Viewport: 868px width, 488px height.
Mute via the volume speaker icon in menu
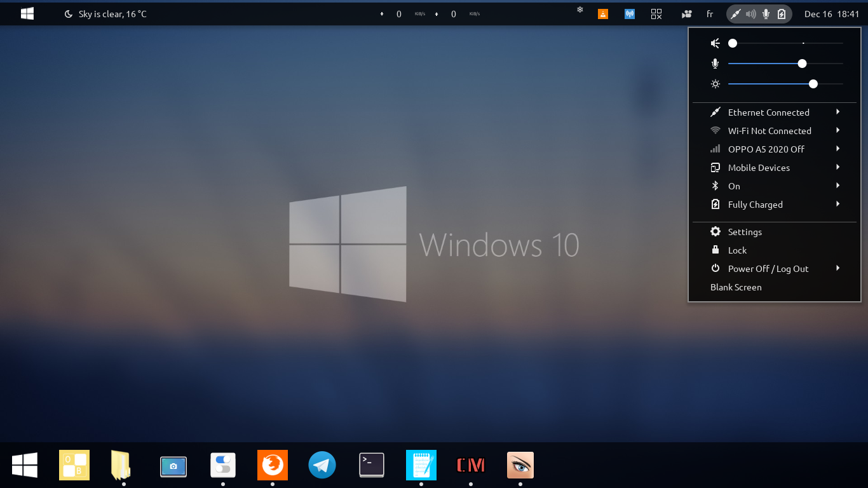point(715,43)
